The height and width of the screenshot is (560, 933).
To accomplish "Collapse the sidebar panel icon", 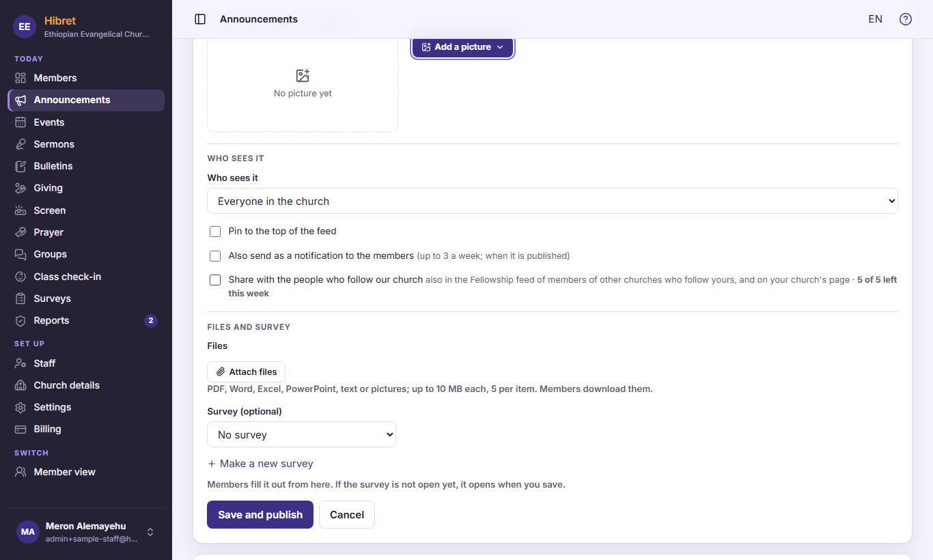I will click(200, 19).
